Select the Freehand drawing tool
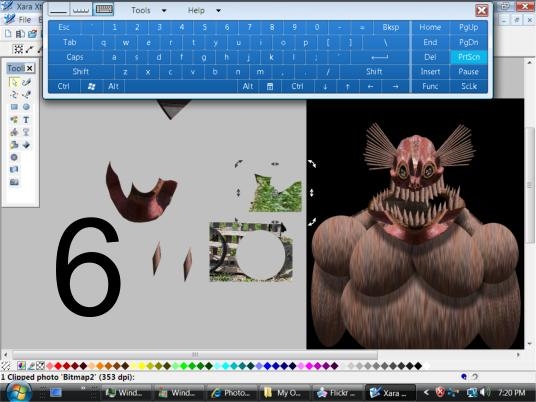 26,82
